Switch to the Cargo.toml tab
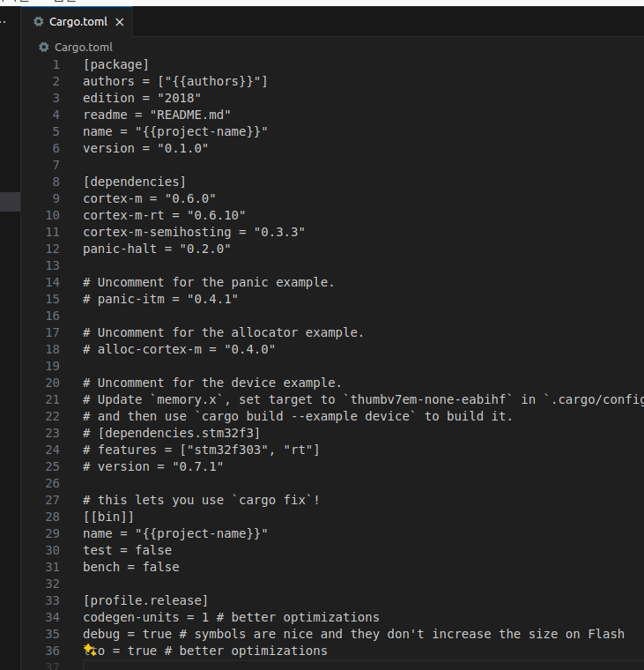 tap(78, 21)
